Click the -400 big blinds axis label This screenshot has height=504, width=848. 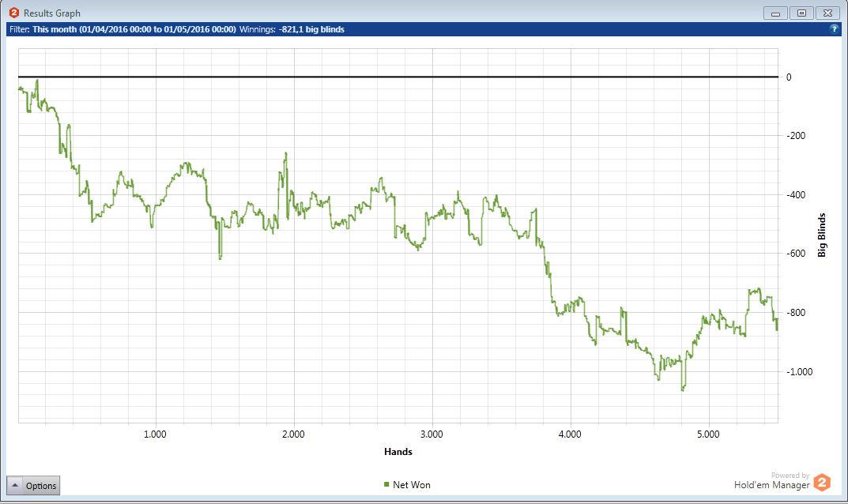[796, 194]
